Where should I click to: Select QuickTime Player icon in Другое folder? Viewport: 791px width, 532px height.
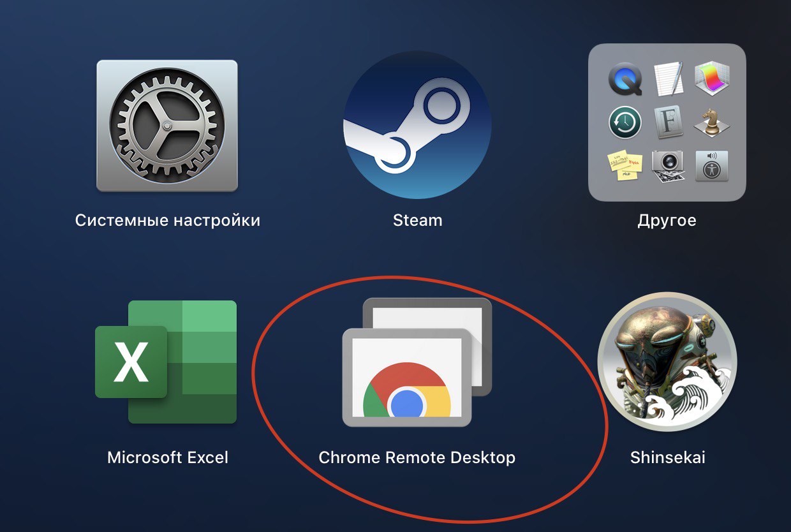click(x=625, y=79)
